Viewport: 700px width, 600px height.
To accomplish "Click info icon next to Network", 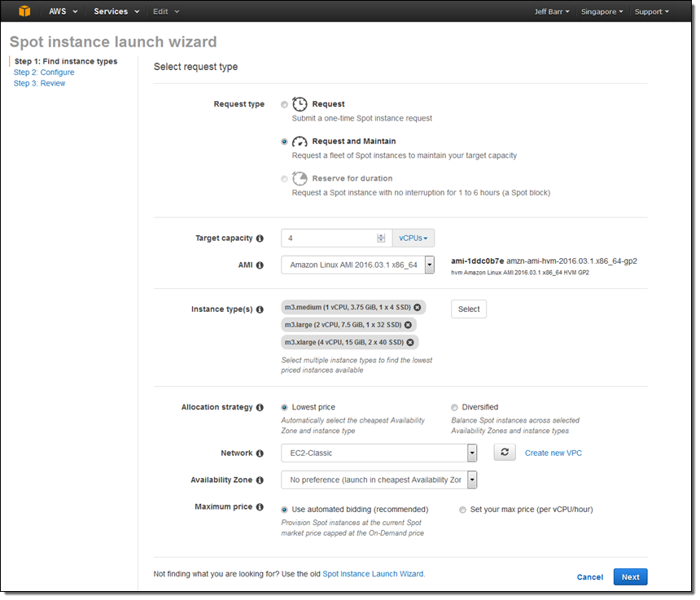I will [260, 453].
